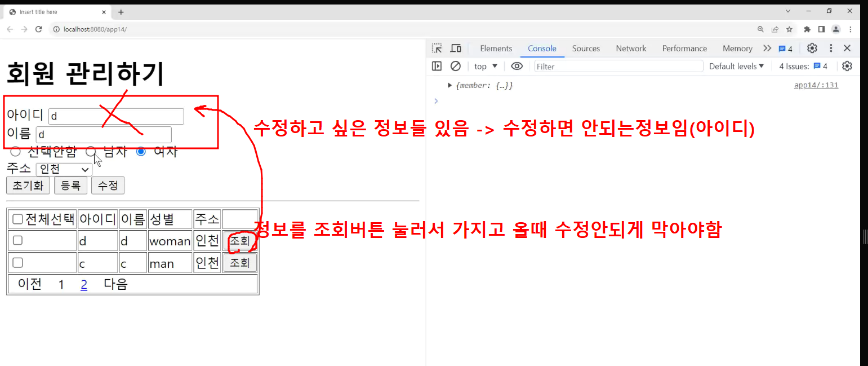Open the profile avatar icon

(x=836, y=29)
